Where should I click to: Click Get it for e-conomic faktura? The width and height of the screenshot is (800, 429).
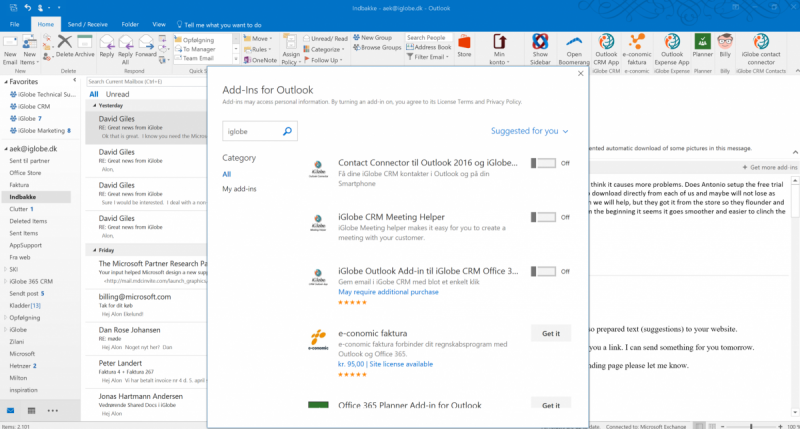(551, 333)
